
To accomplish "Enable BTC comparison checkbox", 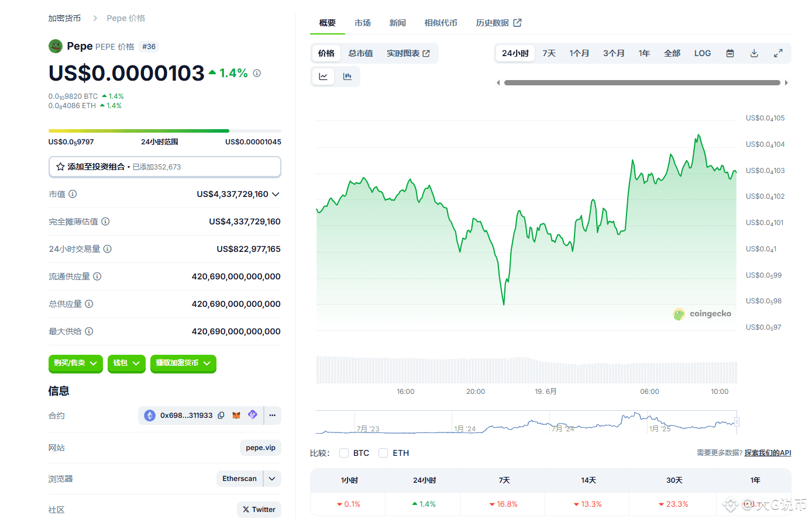I will click(x=344, y=453).
